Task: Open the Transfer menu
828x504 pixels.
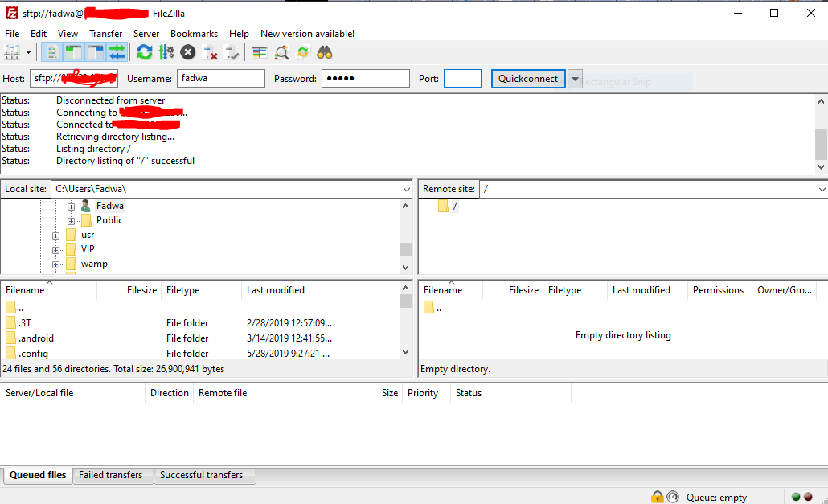Action: point(105,33)
